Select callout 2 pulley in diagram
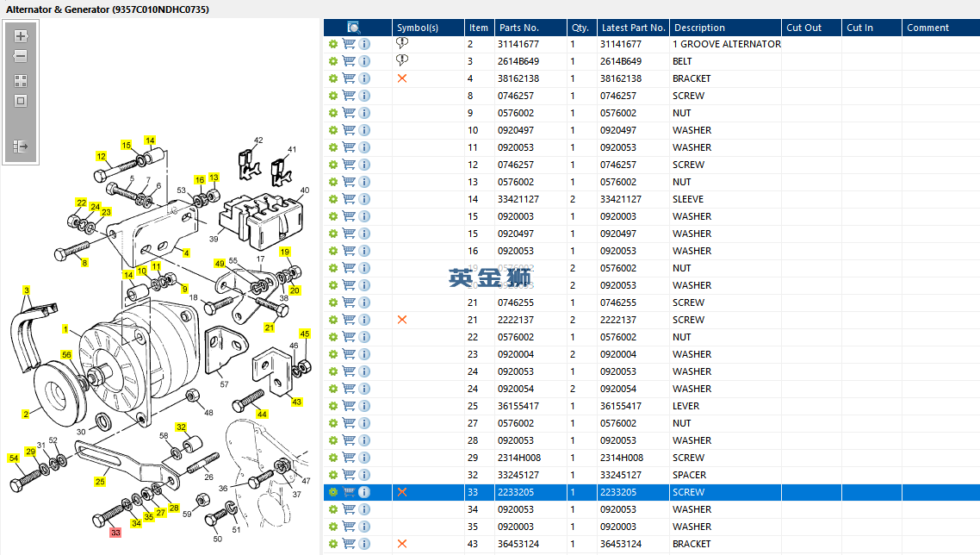Image resolution: width=980 pixels, height=555 pixels. (x=26, y=414)
